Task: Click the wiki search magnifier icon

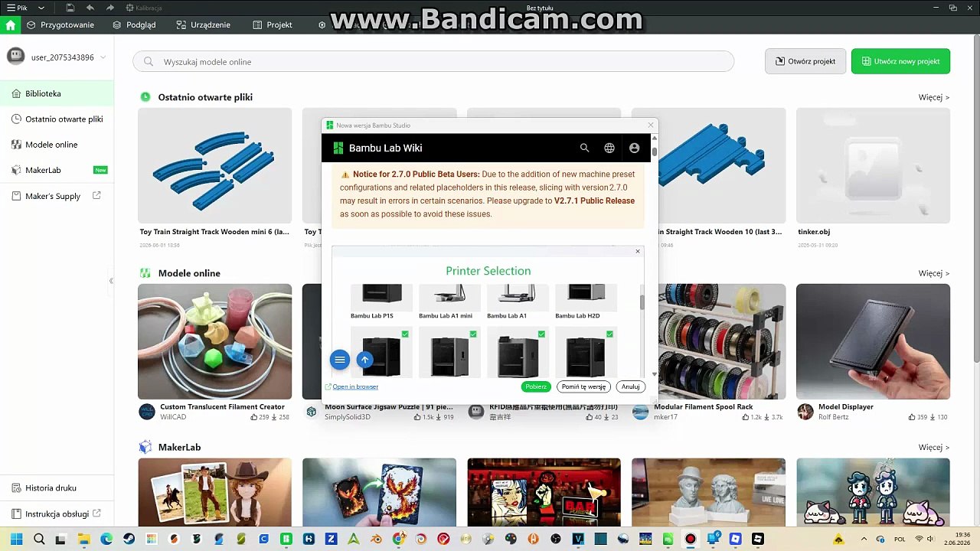Action: tap(584, 148)
